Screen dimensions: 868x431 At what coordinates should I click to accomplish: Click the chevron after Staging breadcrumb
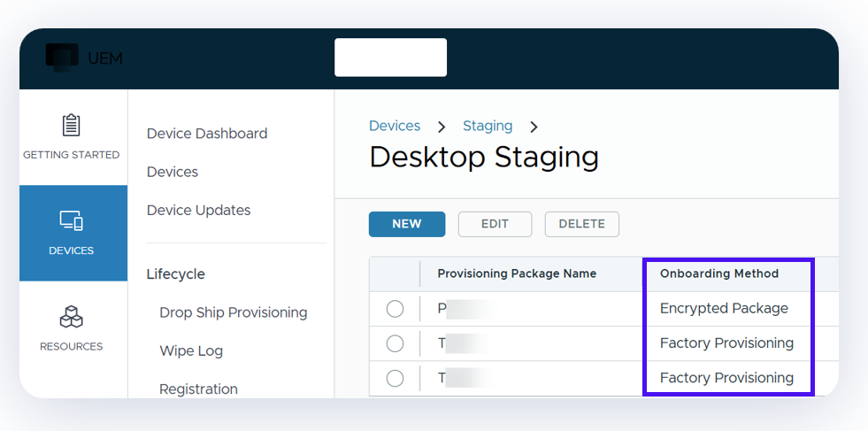(x=534, y=127)
